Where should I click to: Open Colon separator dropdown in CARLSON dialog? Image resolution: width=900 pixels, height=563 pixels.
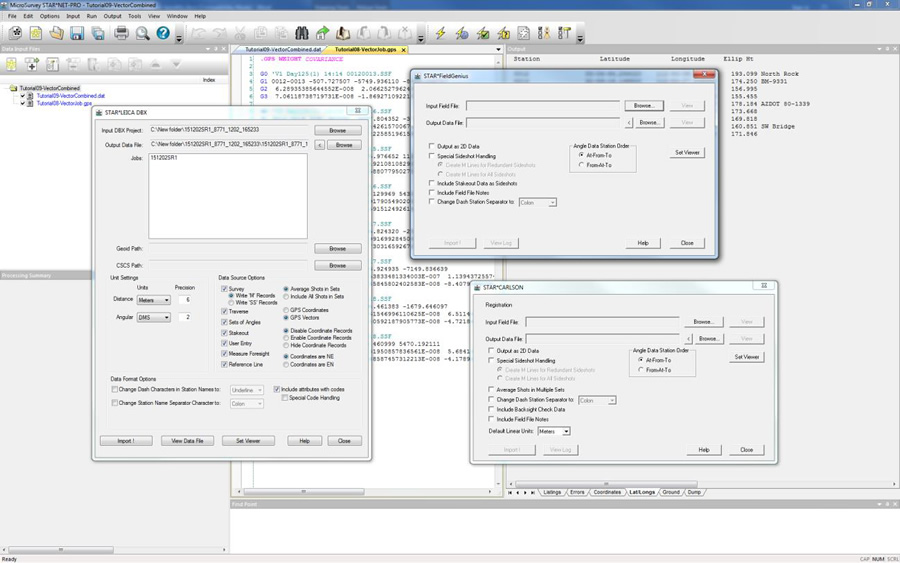597,400
